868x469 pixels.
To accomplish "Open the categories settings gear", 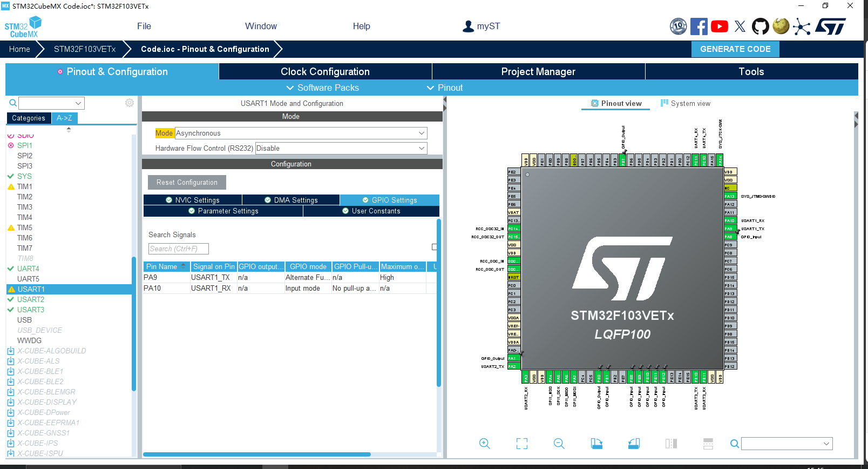I will (130, 103).
